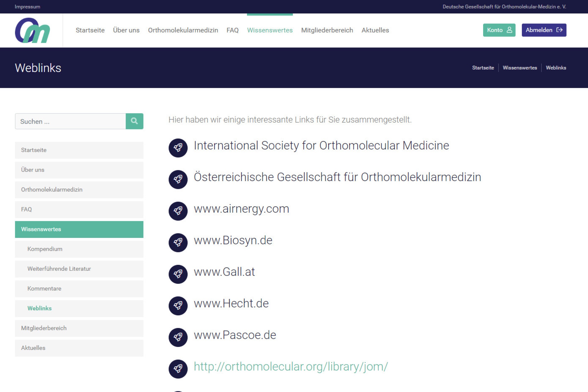
Task: Click Wissenswertes in the breadcrumb
Action: (520, 68)
